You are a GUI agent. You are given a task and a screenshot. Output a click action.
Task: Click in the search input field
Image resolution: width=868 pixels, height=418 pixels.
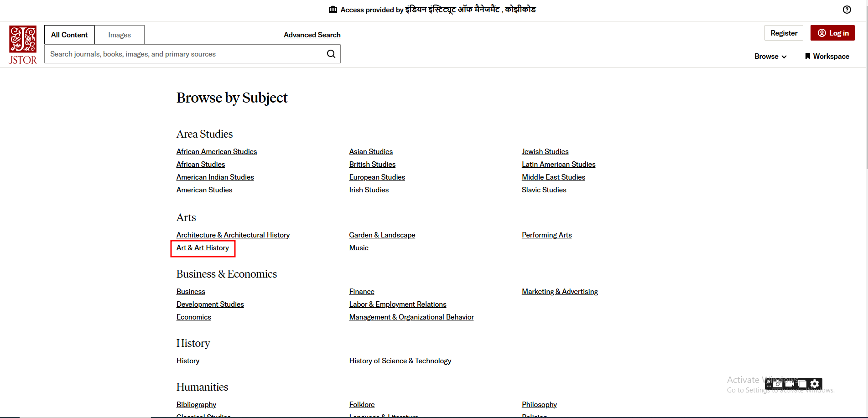[x=182, y=54]
